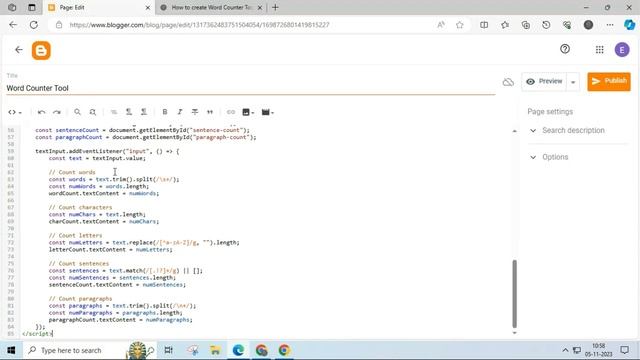Open Microsoft Edge from taskbar
Image resolution: width=640 pixels, height=360 pixels.
pos(238,350)
